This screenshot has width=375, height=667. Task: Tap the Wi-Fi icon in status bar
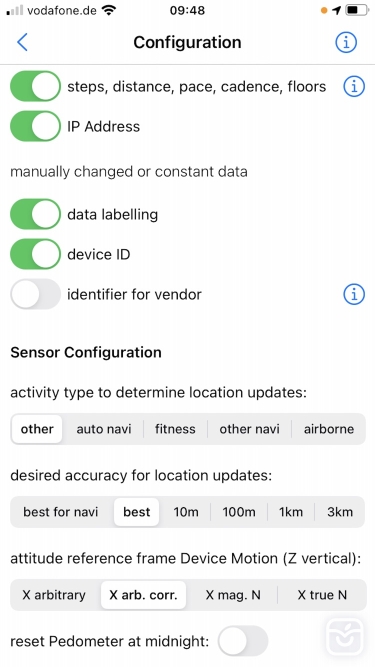pos(109,10)
